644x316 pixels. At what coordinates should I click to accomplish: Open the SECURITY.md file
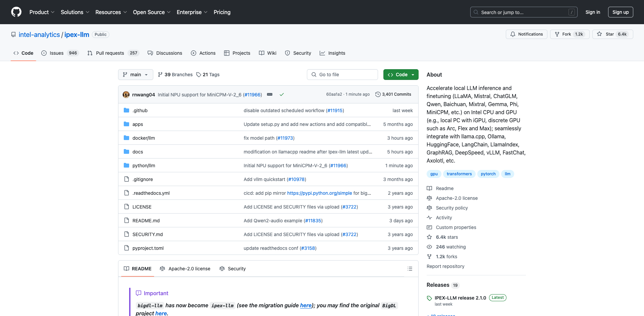click(x=148, y=234)
